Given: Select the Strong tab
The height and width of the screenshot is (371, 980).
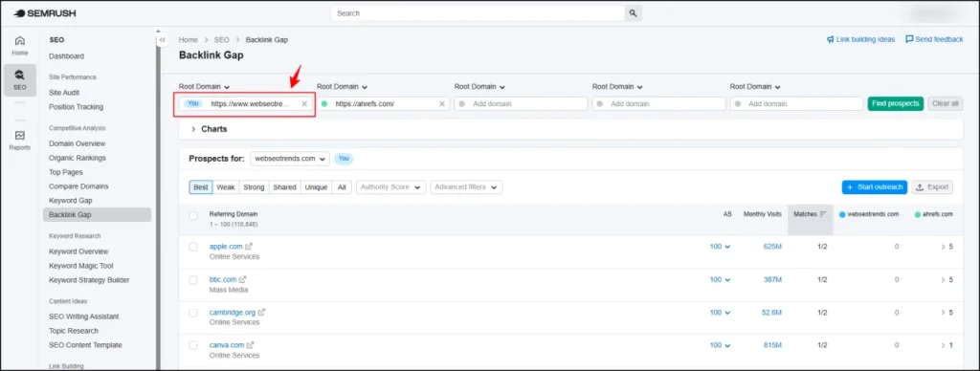Looking at the screenshot, I should (254, 186).
